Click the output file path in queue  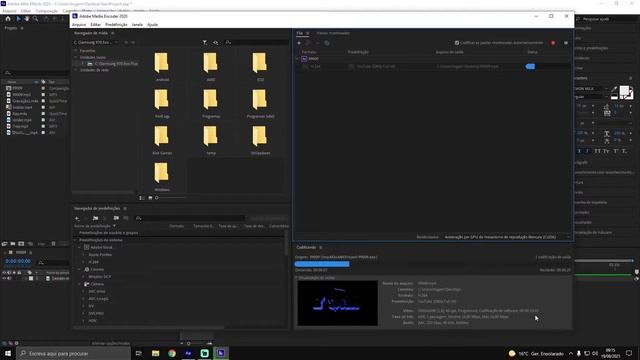(467, 66)
